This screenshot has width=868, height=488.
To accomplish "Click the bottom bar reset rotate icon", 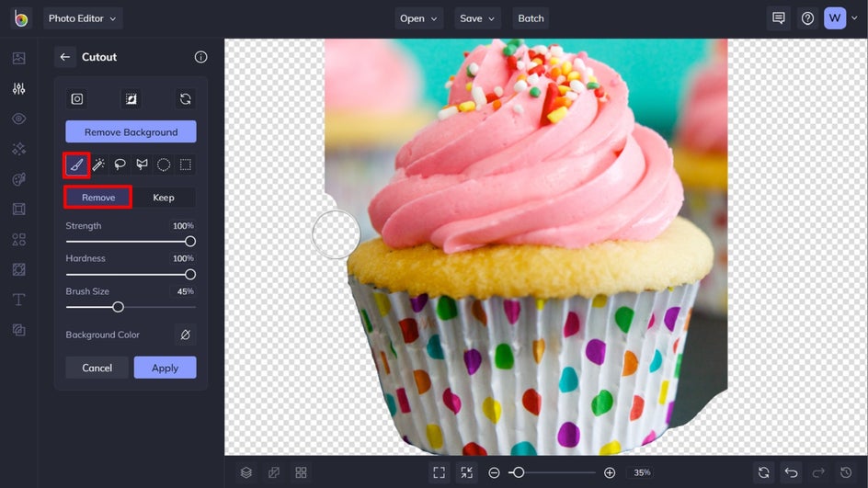I will tap(764, 472).
